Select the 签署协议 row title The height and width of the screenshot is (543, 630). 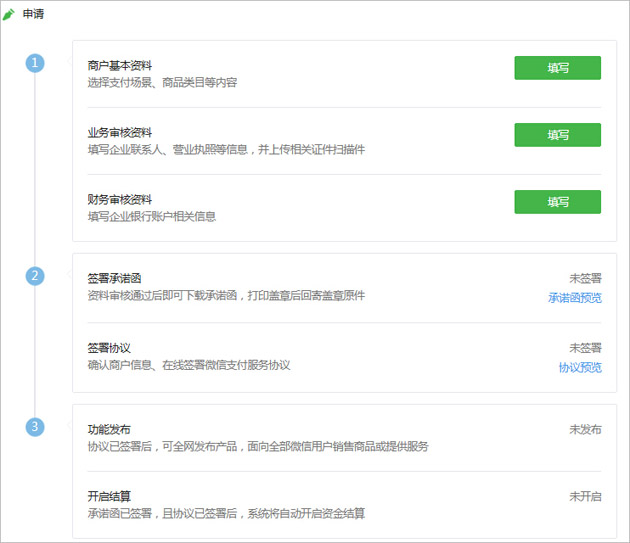point(109,347)
